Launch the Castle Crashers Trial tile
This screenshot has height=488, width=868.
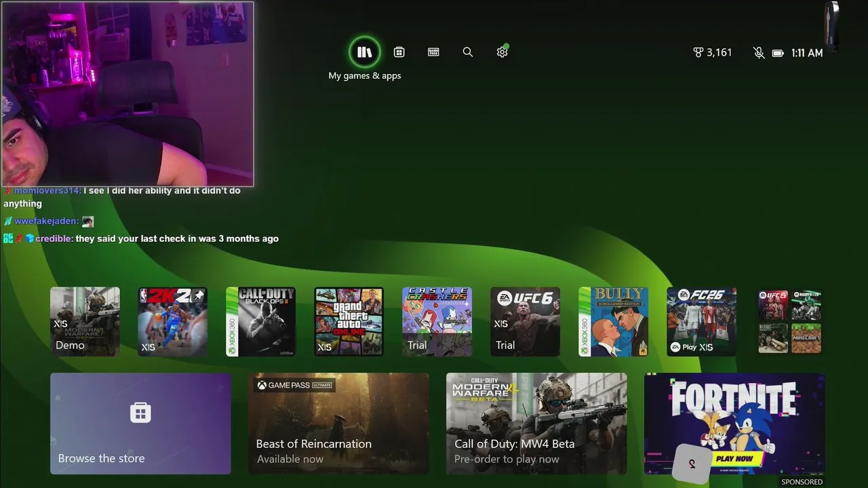[437, 321]
